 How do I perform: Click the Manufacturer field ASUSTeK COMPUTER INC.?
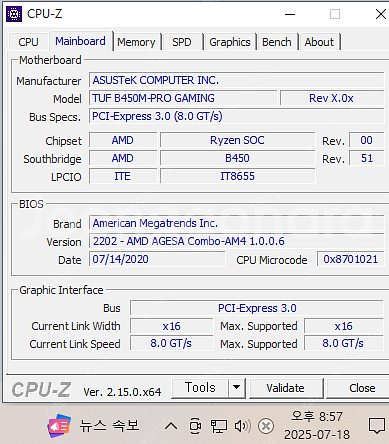(x=236, y=80)
